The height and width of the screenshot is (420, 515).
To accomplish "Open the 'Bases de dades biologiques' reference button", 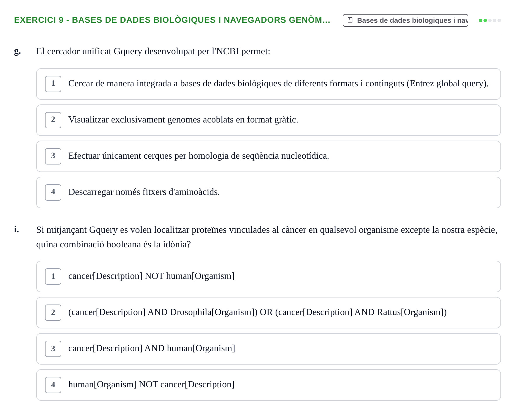I will pyautogui.click(x=405, y=20).
